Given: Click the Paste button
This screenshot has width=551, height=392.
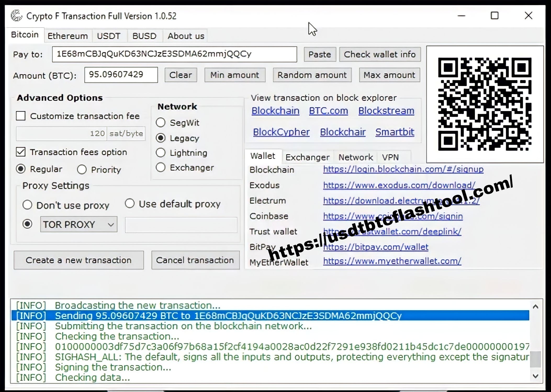Looking at the screenshot, I should [320, 54].
